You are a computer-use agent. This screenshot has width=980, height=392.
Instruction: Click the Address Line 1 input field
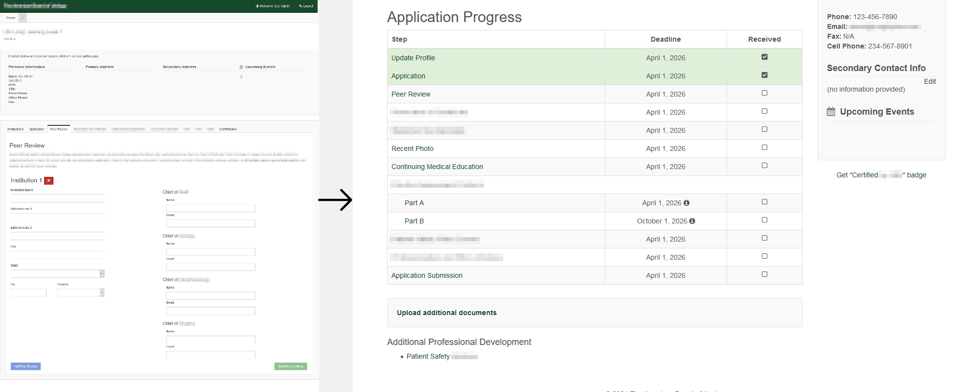pos(57,217)
